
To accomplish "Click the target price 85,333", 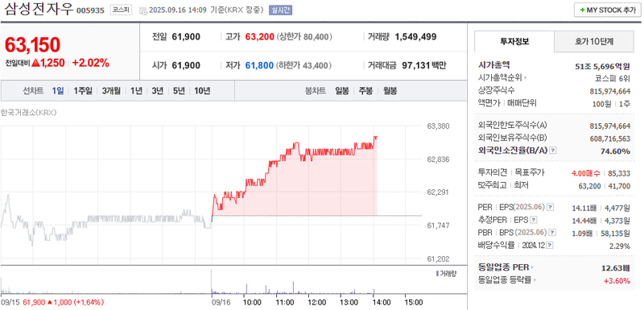I will (x=619, y=173).
